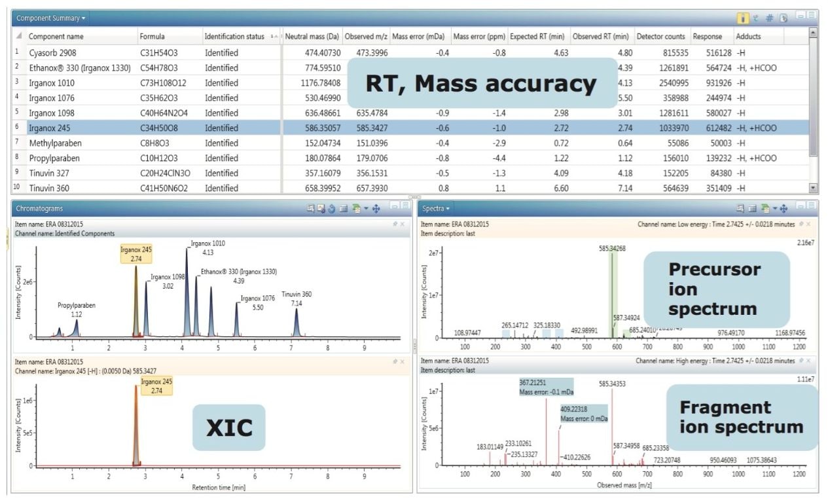This screenshot has height=504, width=828.
Task: Click the table scrollbar up arrow
Action: 814,31
